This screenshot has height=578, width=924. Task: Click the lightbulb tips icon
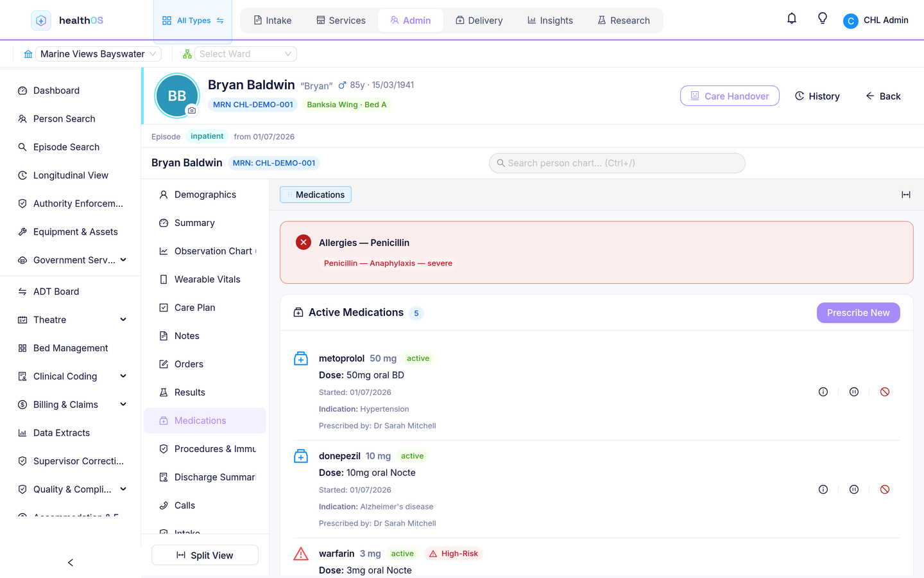point(823,19)
